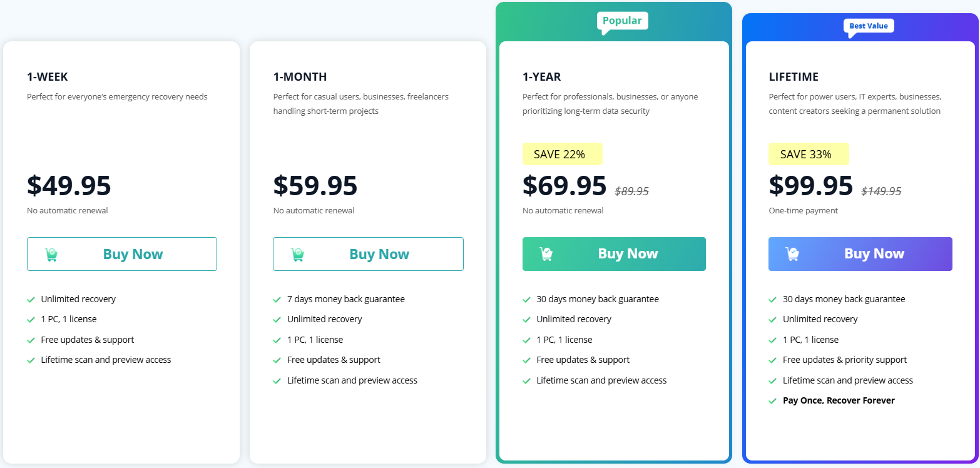Viewport: 980px width, 468px height.
Task: Click the Popular badge above 1-Year
Action: click(622, 21)
